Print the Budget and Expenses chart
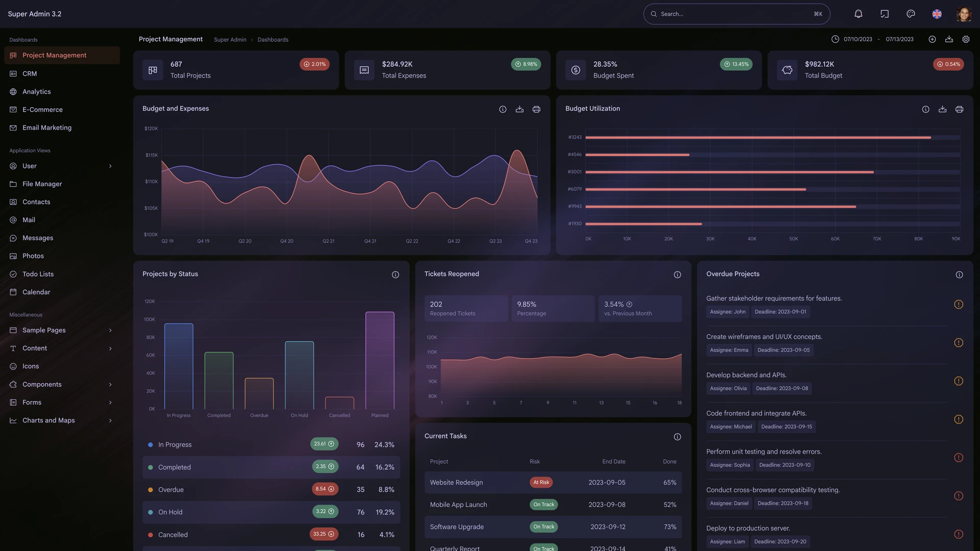The image size is (980, 551). click(536, 109)
